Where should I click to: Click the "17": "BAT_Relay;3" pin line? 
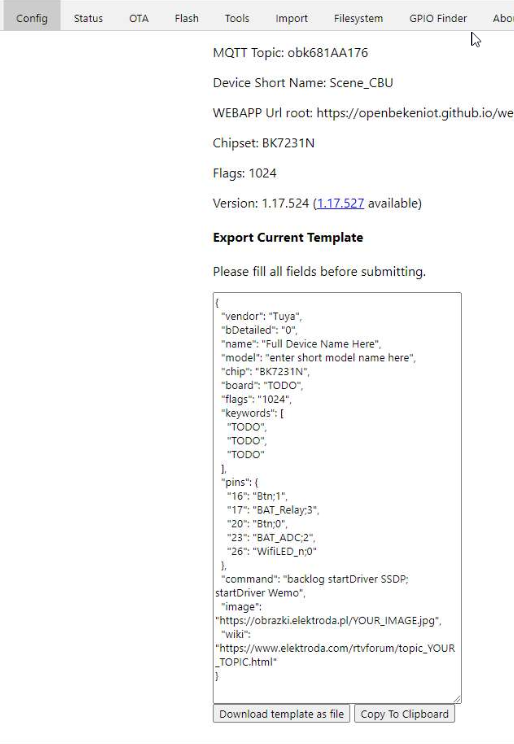(x=273, y=510)
